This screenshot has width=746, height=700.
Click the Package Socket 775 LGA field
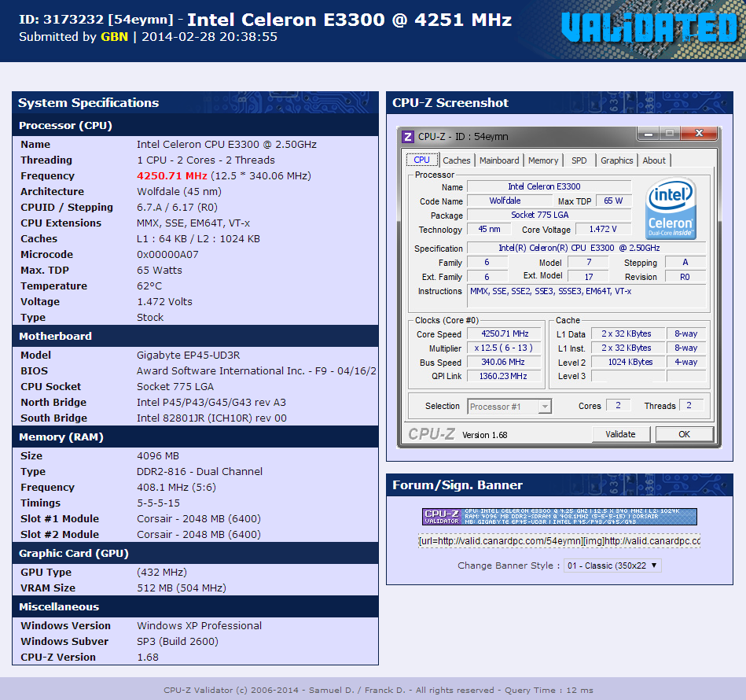click(549, 215)
